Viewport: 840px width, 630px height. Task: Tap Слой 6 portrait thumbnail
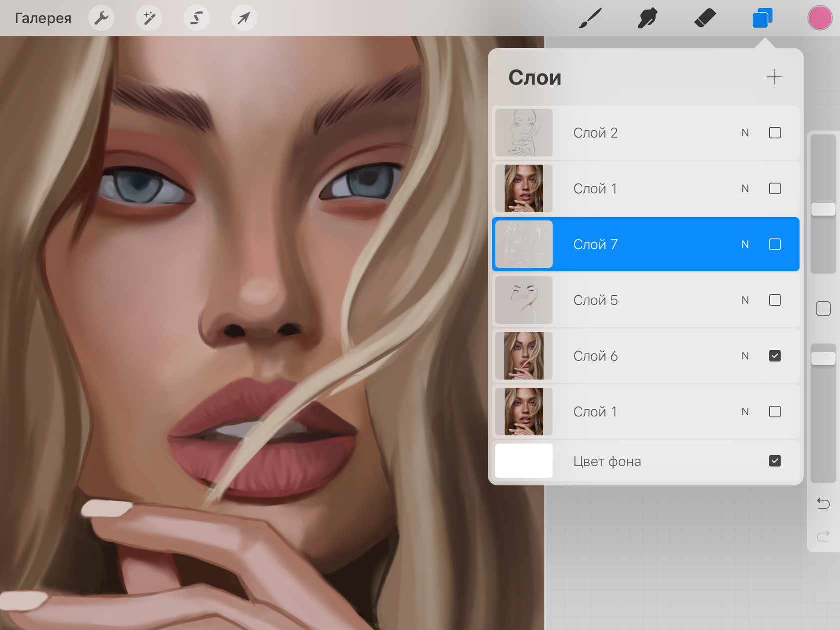pyautogui.click(x=524, y=356)
